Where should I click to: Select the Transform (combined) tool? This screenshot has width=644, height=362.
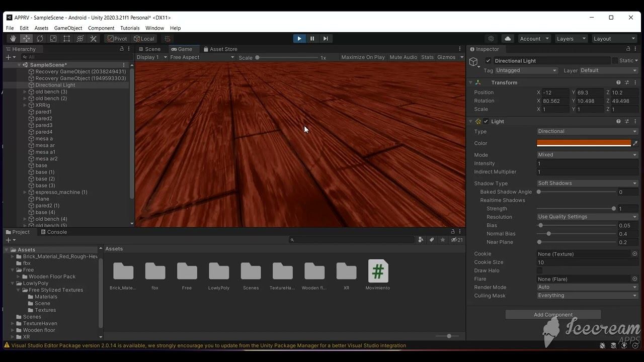tap(80, 39)
